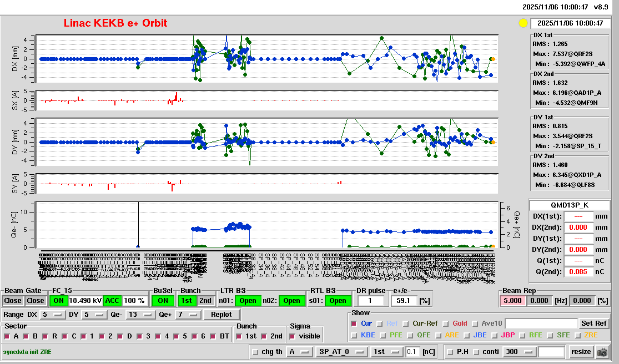619x364 pixels.
Task: Expand the SP_AT_0 monitor dropdown
Action: [x=341, y=352]
